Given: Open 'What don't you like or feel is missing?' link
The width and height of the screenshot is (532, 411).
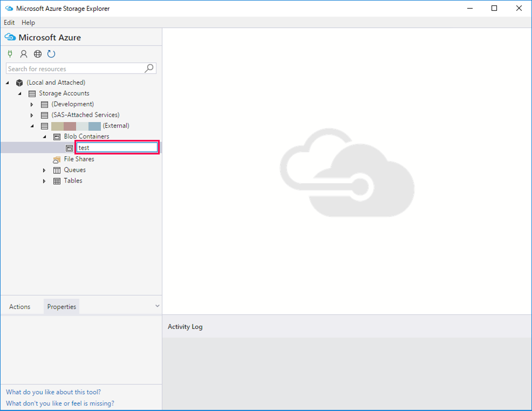Looking at the screenshot, I should coord(60,403).
